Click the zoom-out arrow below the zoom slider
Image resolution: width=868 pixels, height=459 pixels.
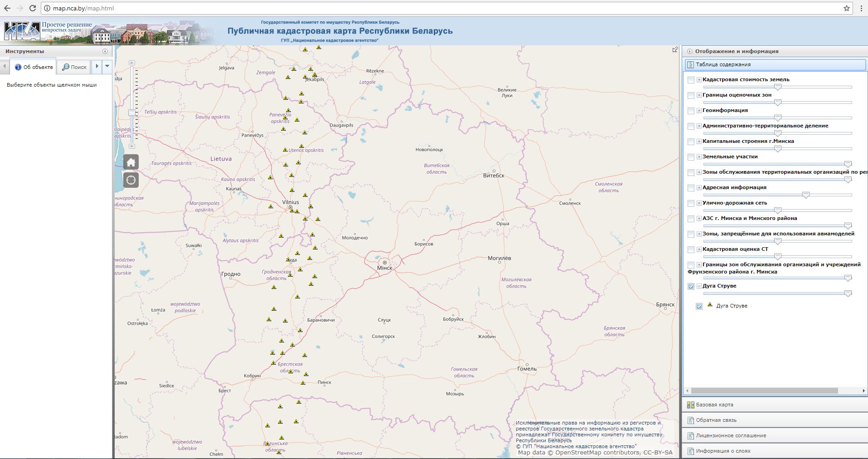(132, 146)
